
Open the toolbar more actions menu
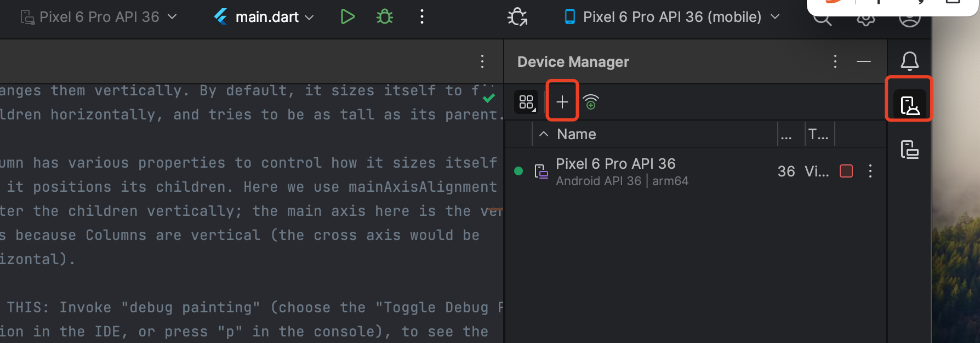pos(421,17)
